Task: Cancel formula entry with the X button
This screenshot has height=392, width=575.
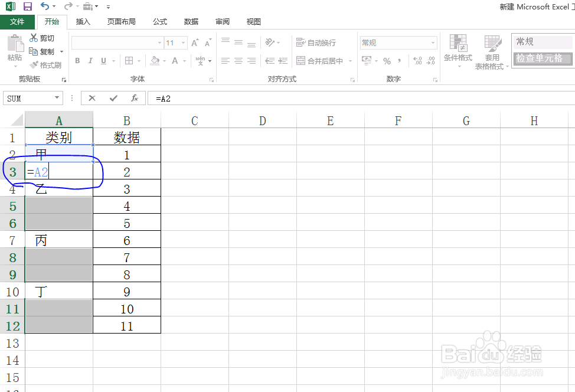Action: coord(92,98)
